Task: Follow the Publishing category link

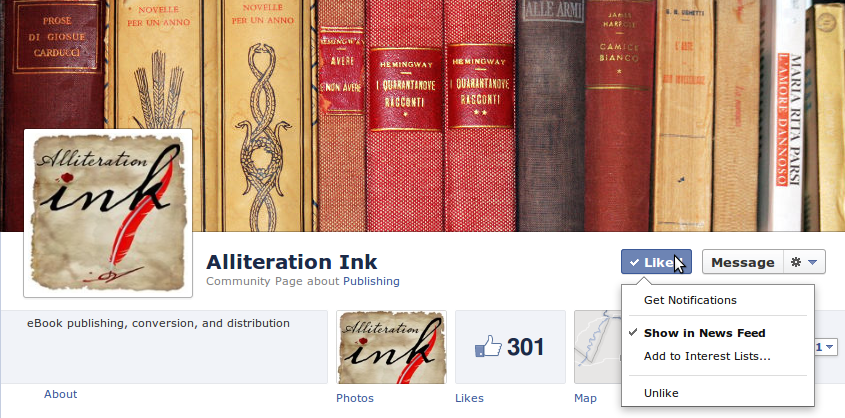Action: click(371, 281)
